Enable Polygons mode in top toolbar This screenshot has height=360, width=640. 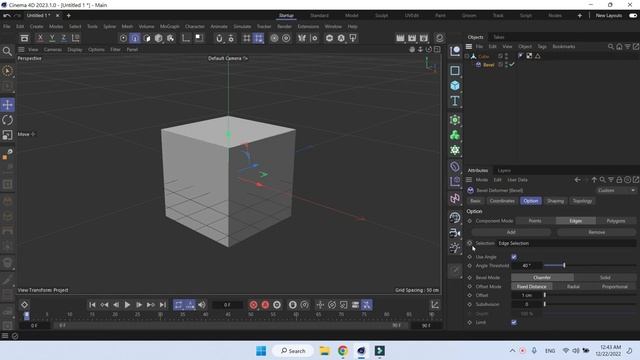click(x=147, y=38)
